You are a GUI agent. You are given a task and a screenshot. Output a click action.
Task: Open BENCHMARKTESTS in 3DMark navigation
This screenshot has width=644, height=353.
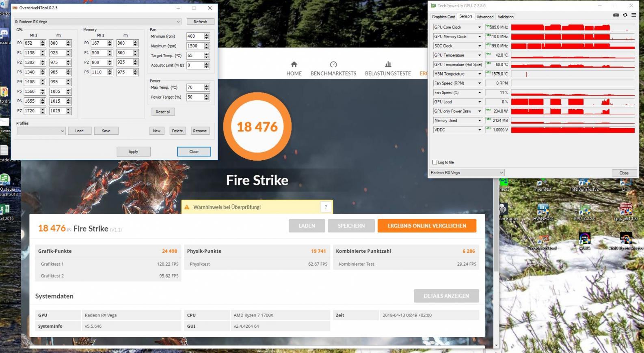coord(333,73)
